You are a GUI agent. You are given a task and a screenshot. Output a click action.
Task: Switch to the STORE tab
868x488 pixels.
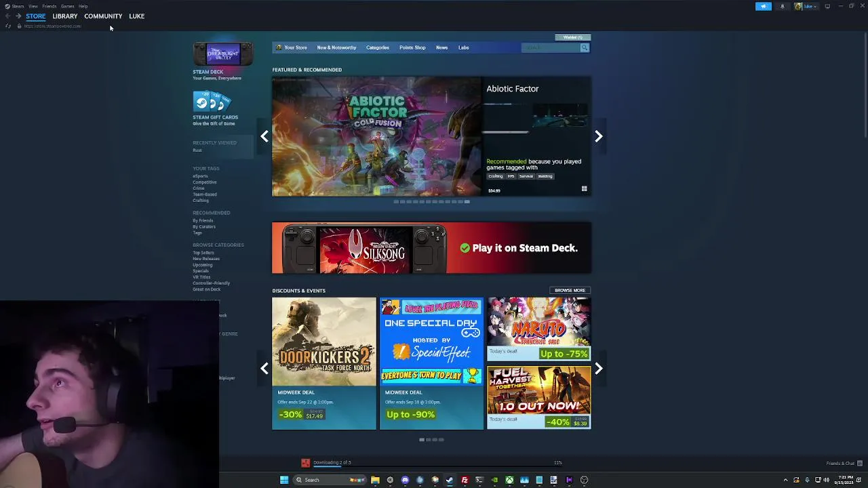[x=36, y=16]
